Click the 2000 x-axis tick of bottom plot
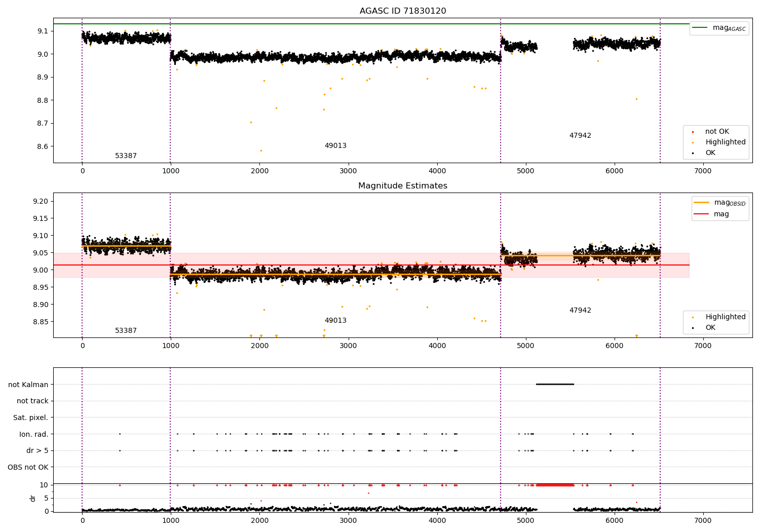The height and width of the screenshot is (532, 760). point(260,521)
